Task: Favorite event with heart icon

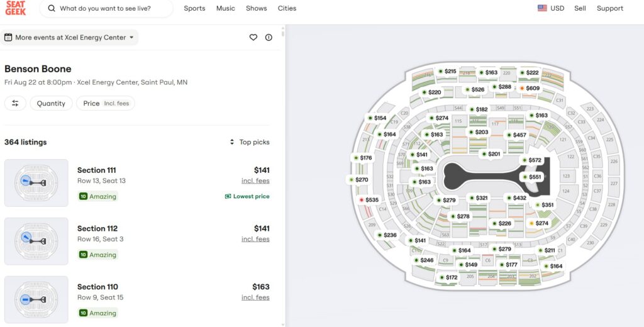Action: tap(253, 37)
